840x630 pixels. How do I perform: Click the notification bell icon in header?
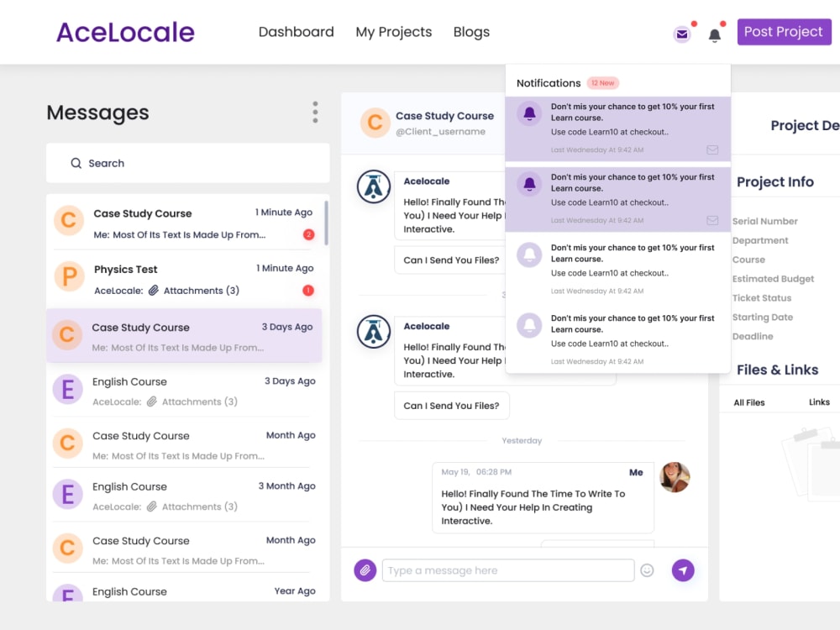click(x=715, y=35)
